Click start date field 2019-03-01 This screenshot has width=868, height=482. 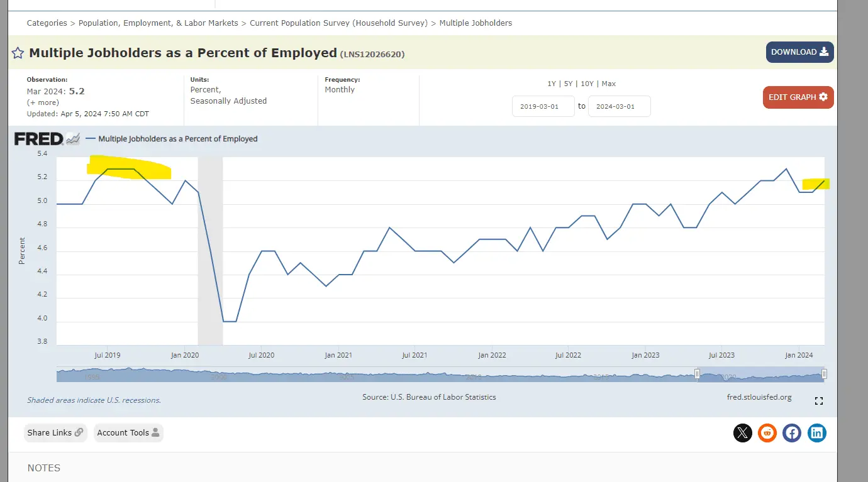tap(543, 106)
